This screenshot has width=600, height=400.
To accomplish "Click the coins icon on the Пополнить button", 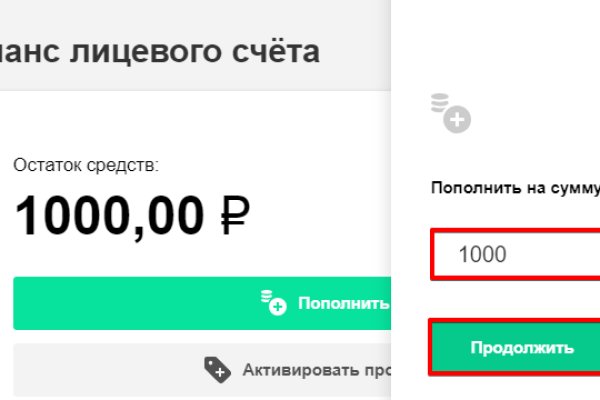I will point(272,301).
